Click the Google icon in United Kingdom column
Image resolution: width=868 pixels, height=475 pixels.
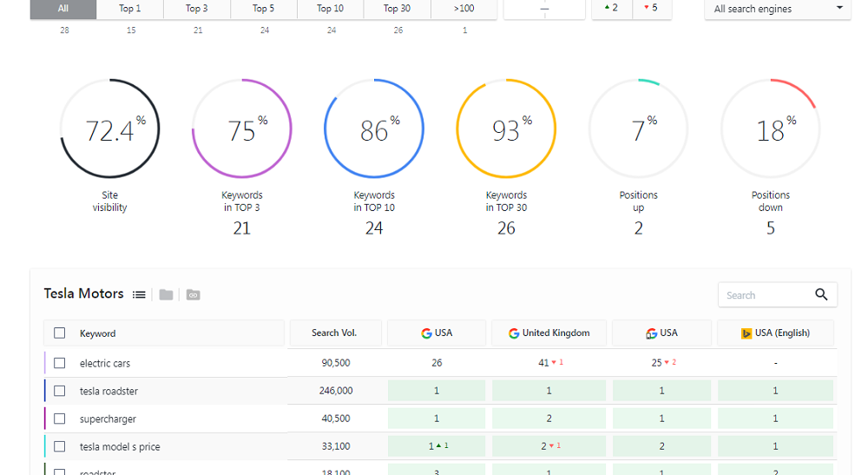point(514,333)
